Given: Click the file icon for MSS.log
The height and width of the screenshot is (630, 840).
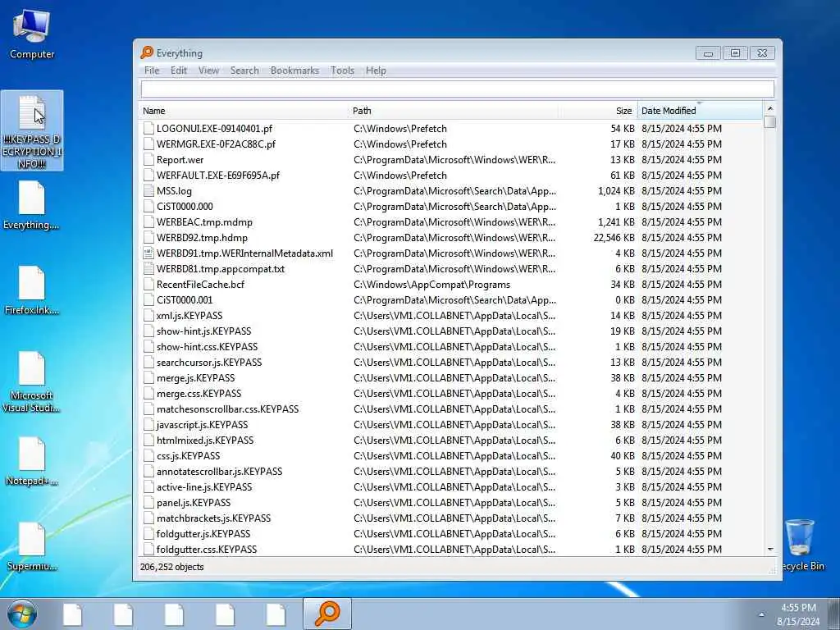Looking at the screenshot, I should pyautogui.click(x=148, y=190).
